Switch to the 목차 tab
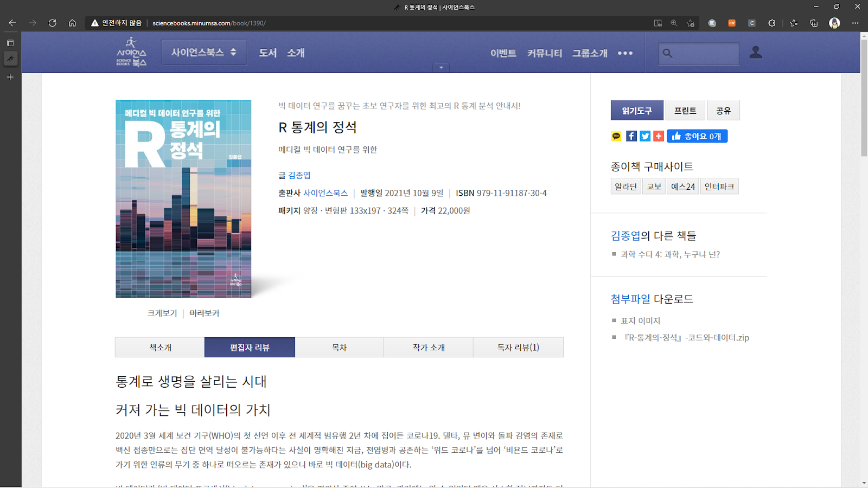This screenshot has height=488, width=868. point(339,347)
